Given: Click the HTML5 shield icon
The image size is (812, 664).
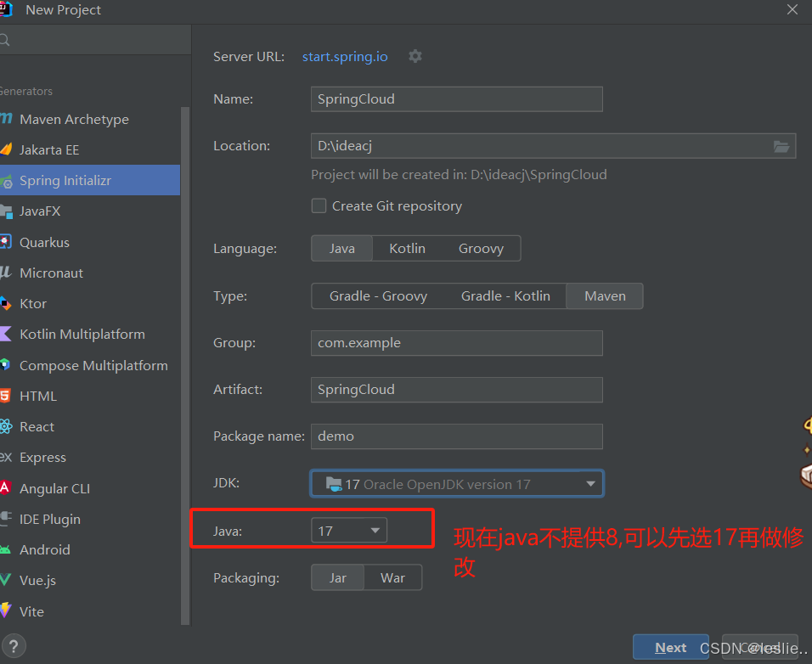Looking at the screenshot, I should [5, 396].
